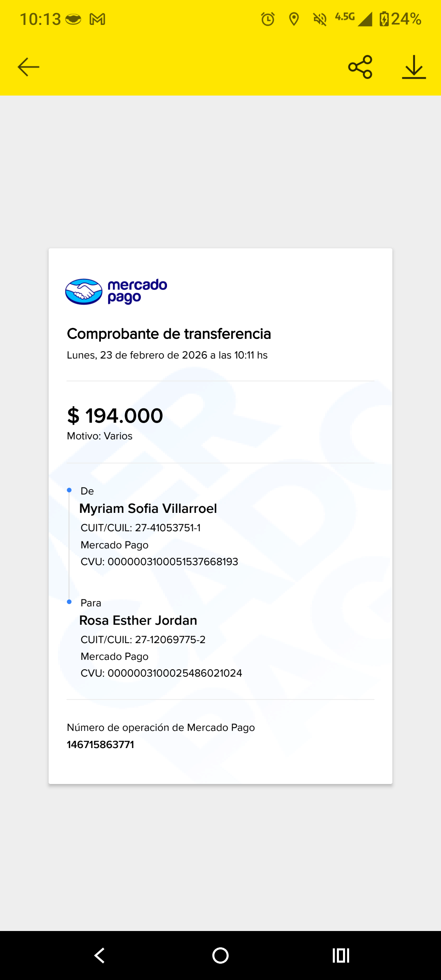Tap the Comprobante de transferencia heading

[169, 334]
